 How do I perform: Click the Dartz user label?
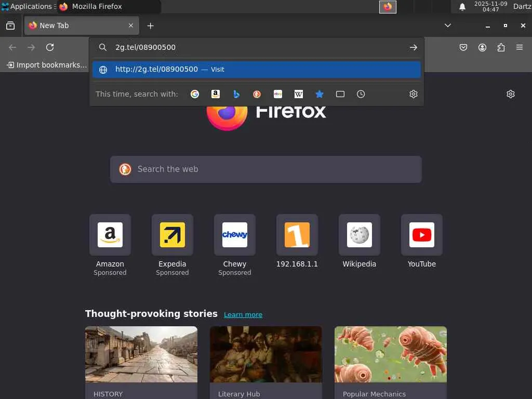[522, 6]
